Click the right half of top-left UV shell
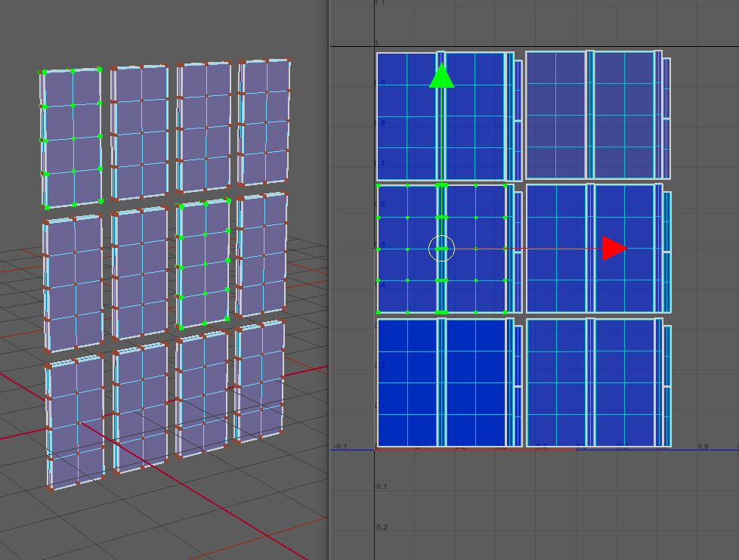The image size is (739, 560). pyautogui.click(x=475, y=115)
